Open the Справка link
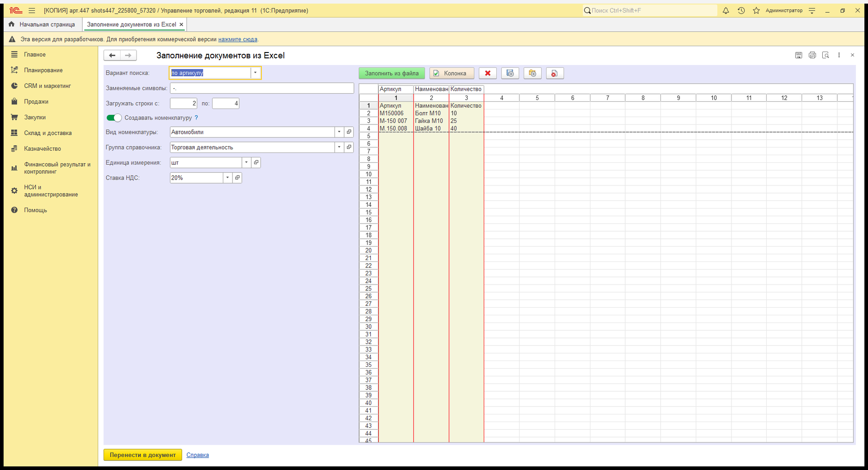 click(198, 455)
